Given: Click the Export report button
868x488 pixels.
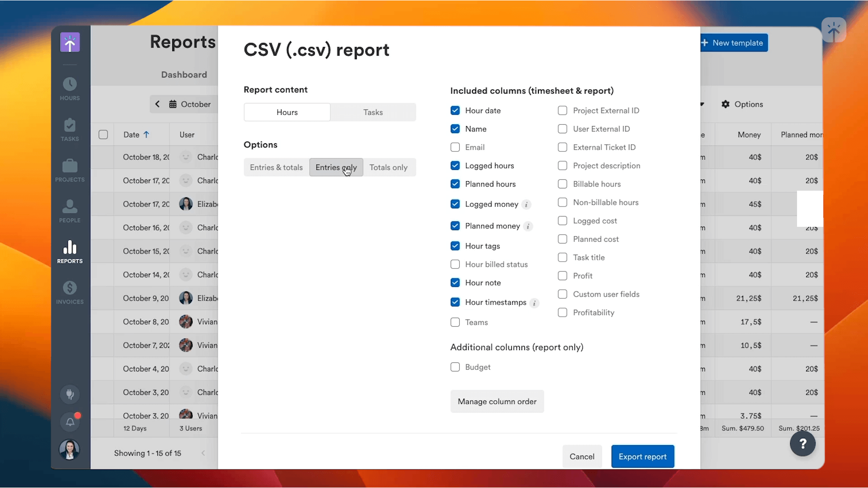Looking at the screenshot, I should tap(642, 456).
